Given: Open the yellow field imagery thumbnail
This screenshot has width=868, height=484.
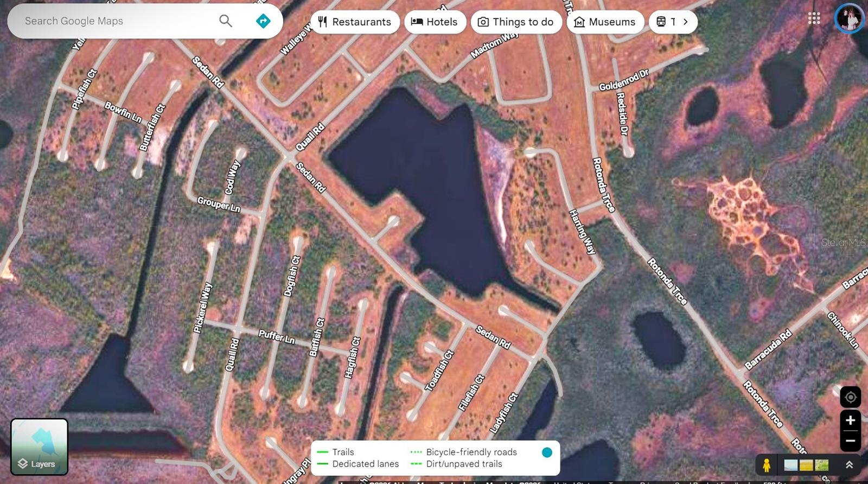Looking at the screenshot, I should 806,465.
